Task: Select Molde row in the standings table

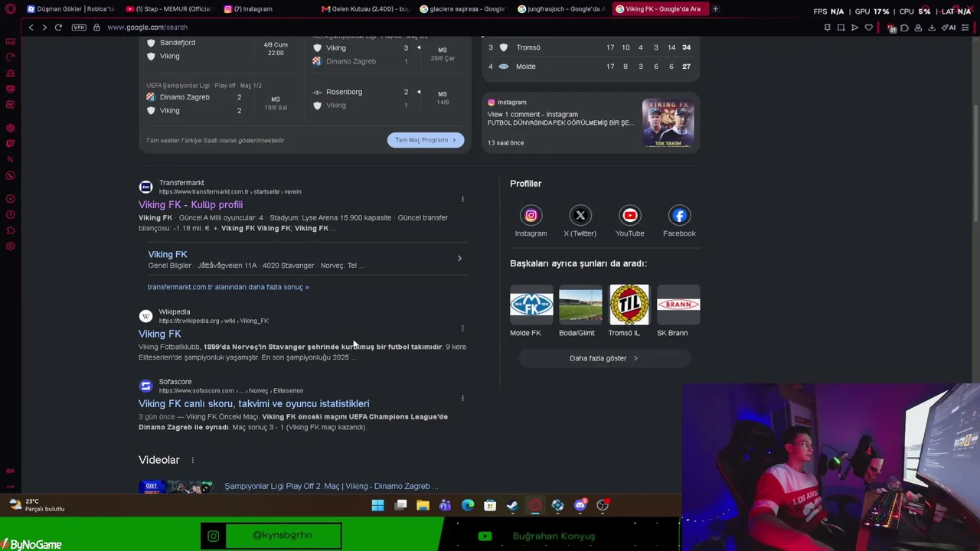Action: [591, 67]
